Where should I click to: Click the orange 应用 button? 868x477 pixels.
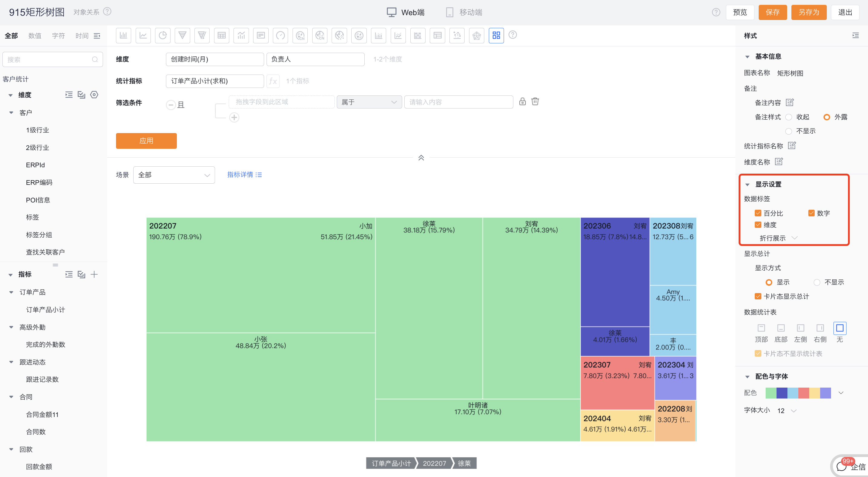click(146, 141)
